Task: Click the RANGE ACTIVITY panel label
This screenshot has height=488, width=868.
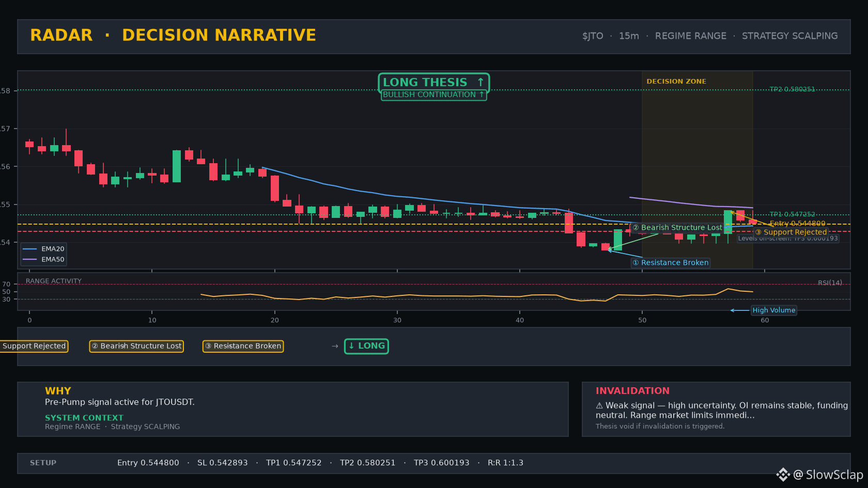Action: 54,281
